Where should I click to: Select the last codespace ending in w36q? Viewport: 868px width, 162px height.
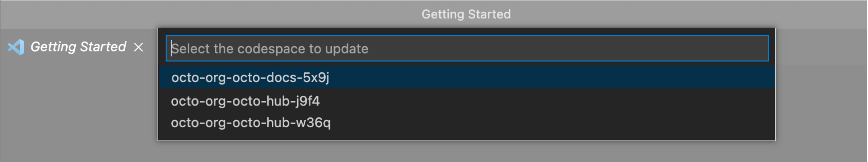click(251, 123)
